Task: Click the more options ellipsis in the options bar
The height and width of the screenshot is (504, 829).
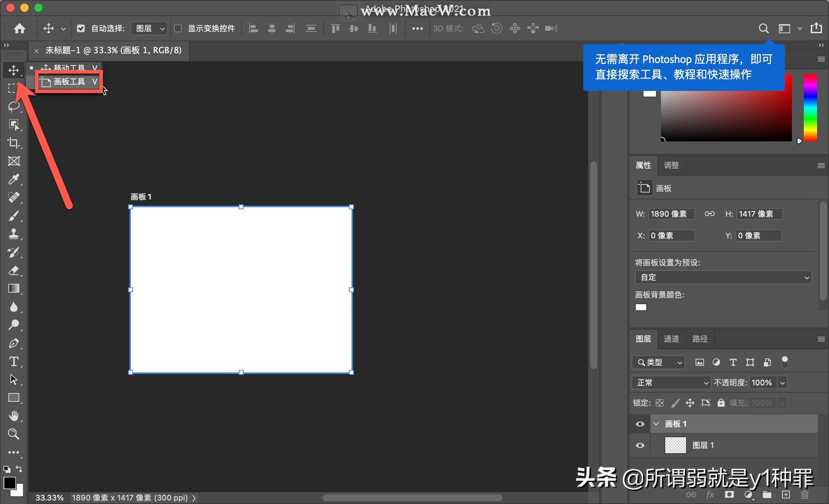Action: point(418,28)
